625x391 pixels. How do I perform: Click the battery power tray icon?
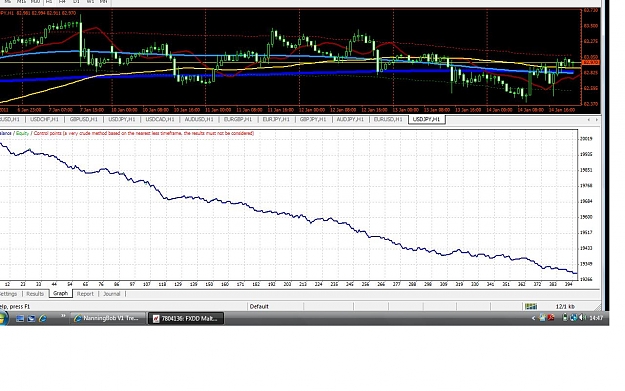point(565,318)
